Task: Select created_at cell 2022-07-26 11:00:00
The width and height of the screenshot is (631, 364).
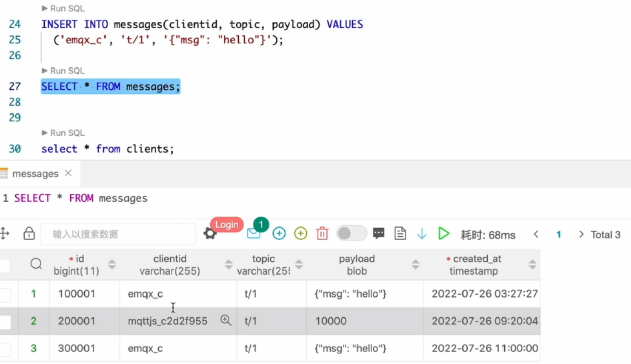Action: click(482, 349)
